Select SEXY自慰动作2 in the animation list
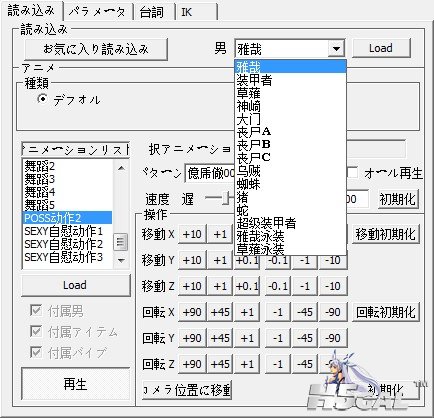Screen dimensions: 434x418 point(67,244)
